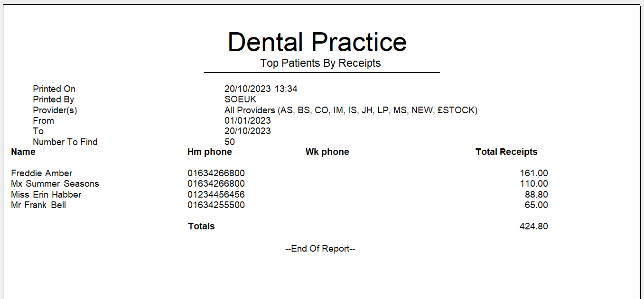The width and height of the screenshot is (644, 299).
Task: Click the 424.80 totals value
Action: (x=534, y=227)
